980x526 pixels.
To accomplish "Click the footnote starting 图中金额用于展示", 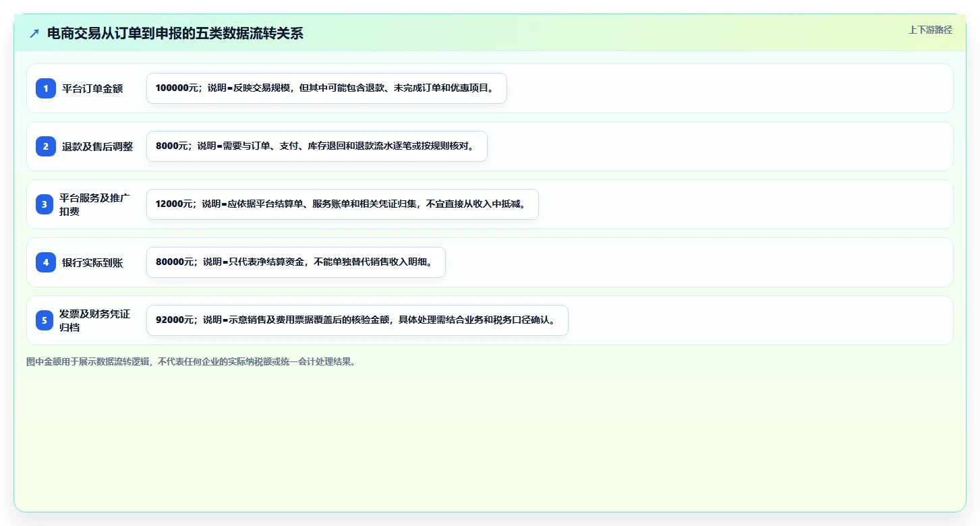I will click(x=191, y=361).
